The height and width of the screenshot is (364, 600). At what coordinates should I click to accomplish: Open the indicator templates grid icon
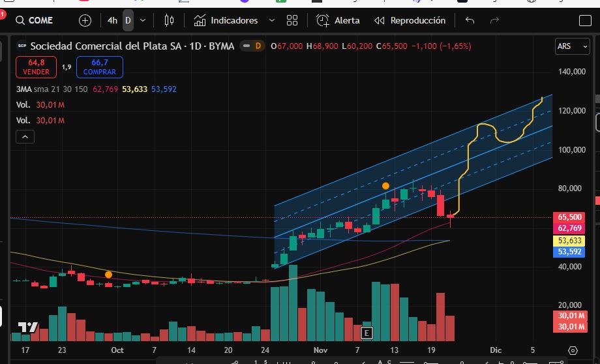pos(292,20)
